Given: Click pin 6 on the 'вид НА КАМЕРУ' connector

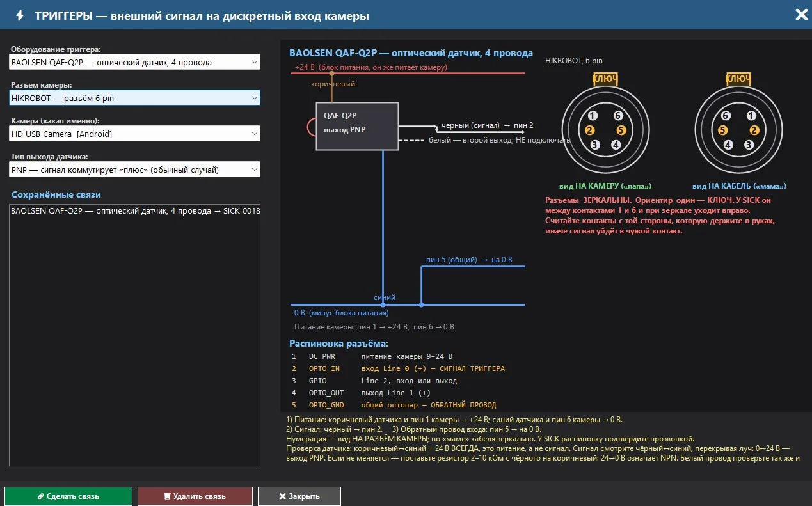Looking at the screenshot, I should point(617,116).
